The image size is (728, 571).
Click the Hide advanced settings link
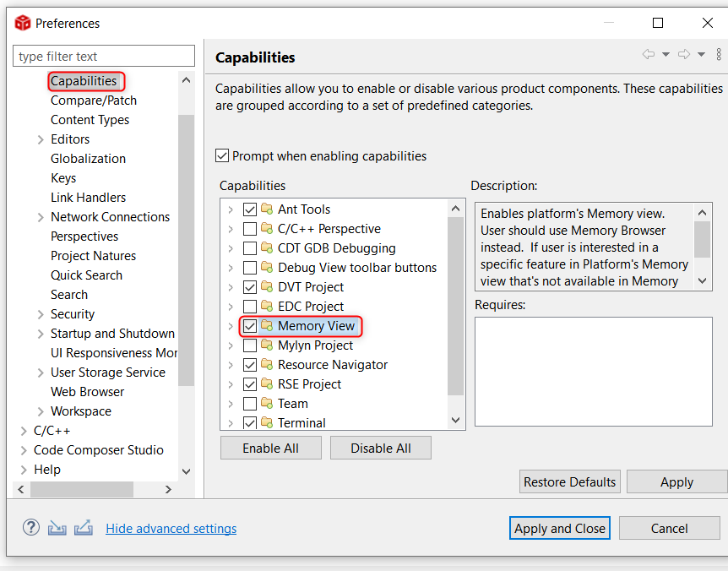171,529
